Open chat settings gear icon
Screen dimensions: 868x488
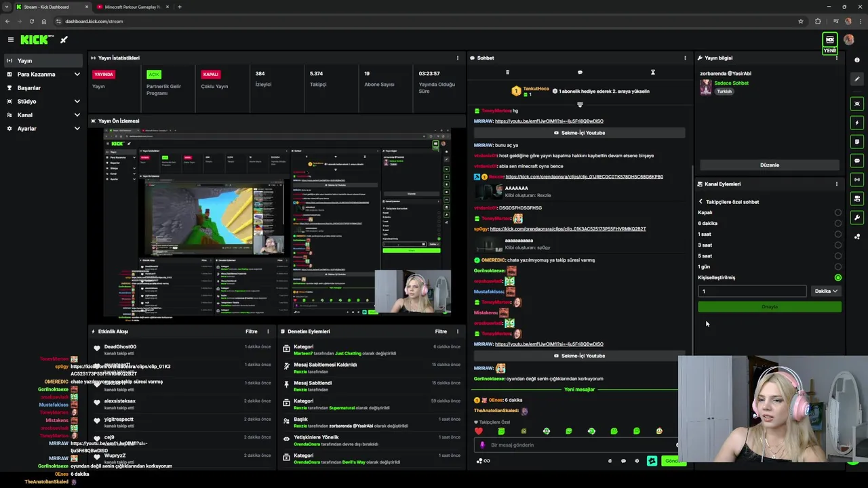637,461
